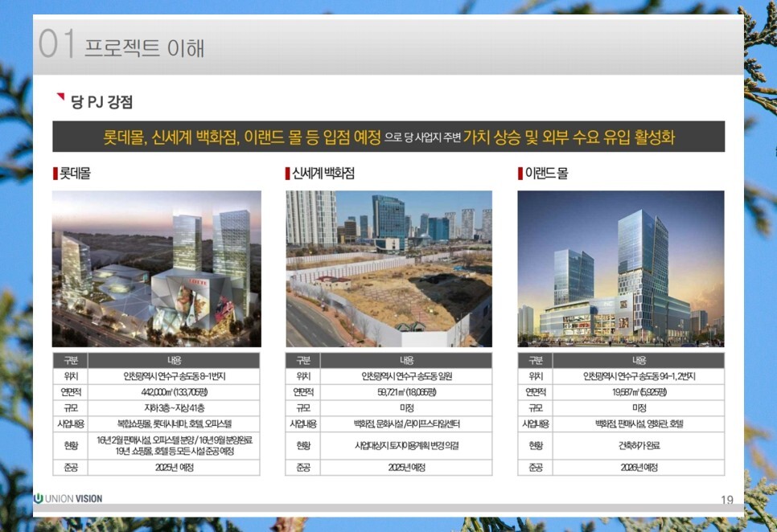Click the '지하3층~지상41층' cell
This screenshot has width=777, height=532.
(174, 408)
